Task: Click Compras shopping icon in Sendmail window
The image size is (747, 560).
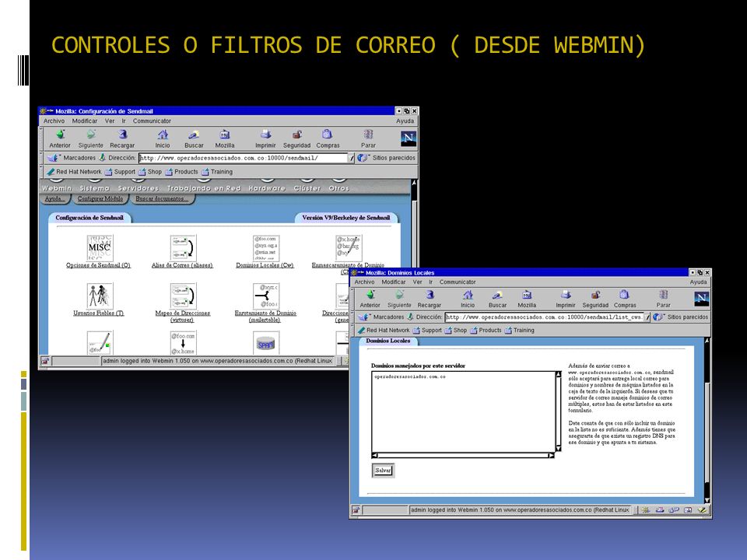Action: tap(328, 135)
